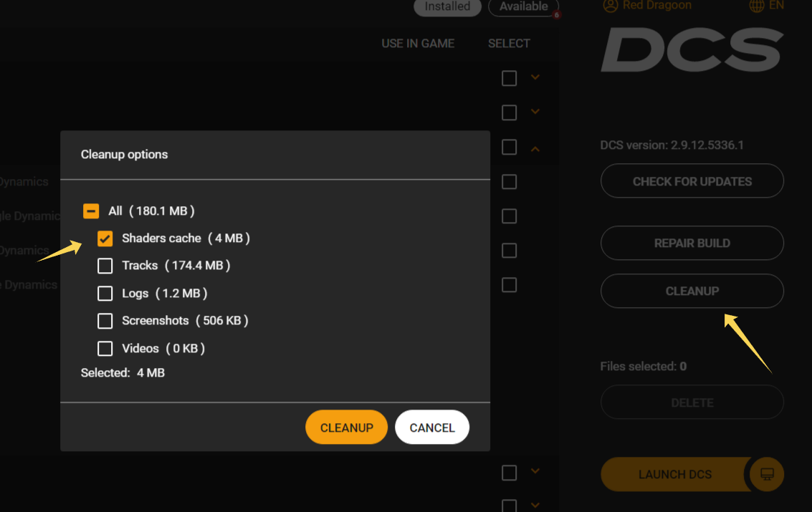The width and height of the screenshot is (812, 512).
Task: Click the LAUNCH DCS button
Action: coord(675,474)
